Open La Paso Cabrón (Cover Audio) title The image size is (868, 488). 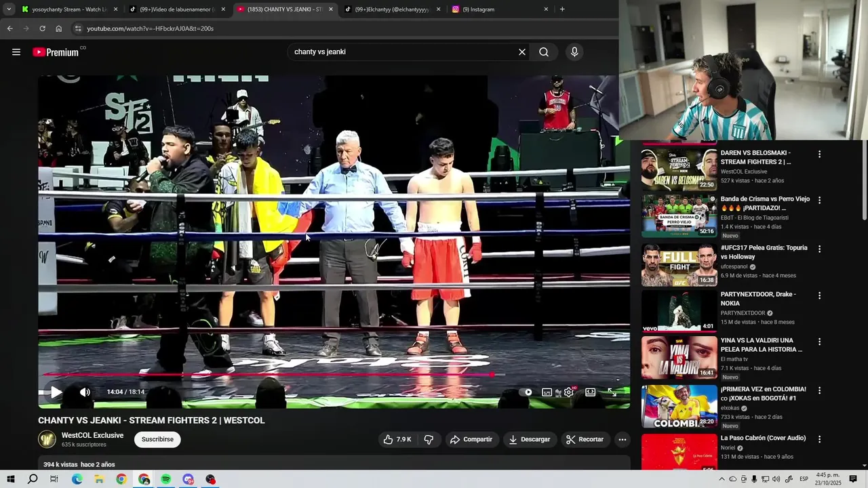[x=763, y=438]
